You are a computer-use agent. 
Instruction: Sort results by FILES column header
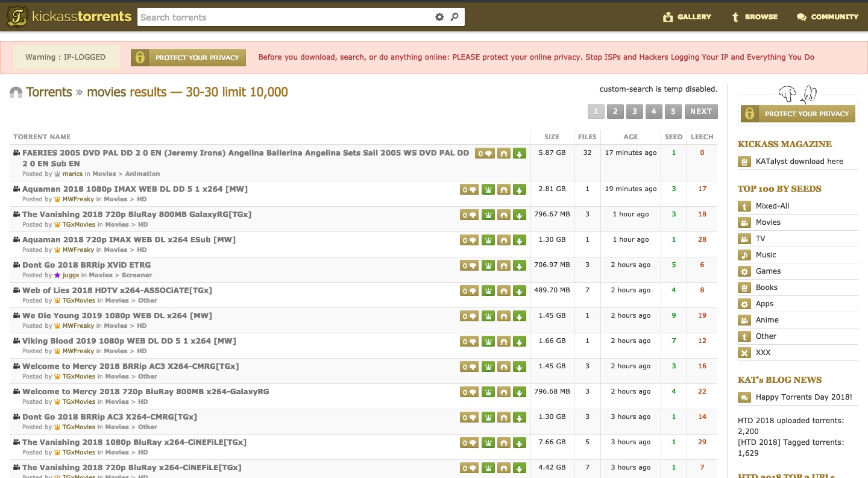(587, 137)
